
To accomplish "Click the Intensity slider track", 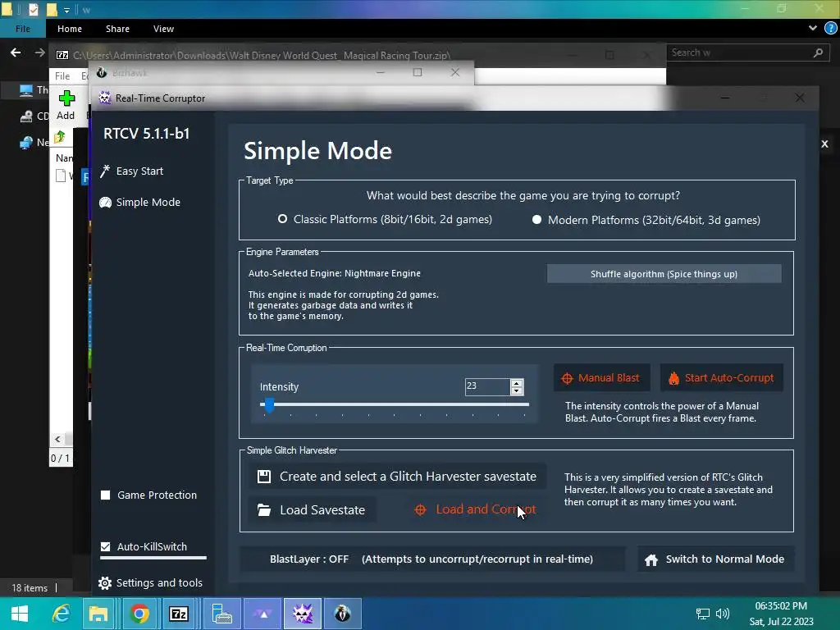I will pyautogui.click(x=395, y=404).
